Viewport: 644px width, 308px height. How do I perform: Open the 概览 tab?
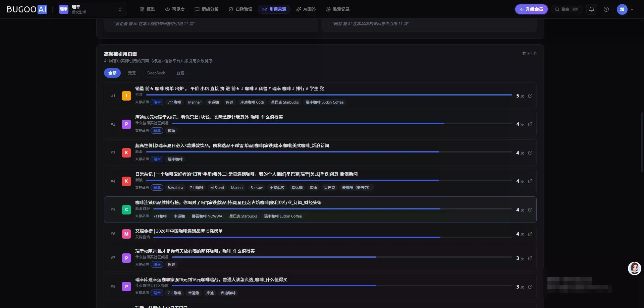147,9
